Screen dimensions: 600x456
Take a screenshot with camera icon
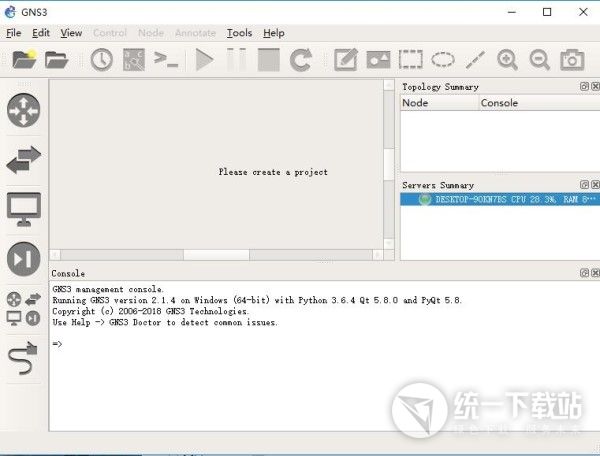572,60
